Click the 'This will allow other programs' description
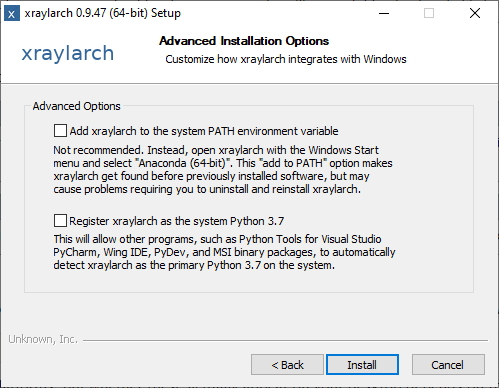Image resolution: width=499 pixels, height=388 pixels. coord(224,252)
